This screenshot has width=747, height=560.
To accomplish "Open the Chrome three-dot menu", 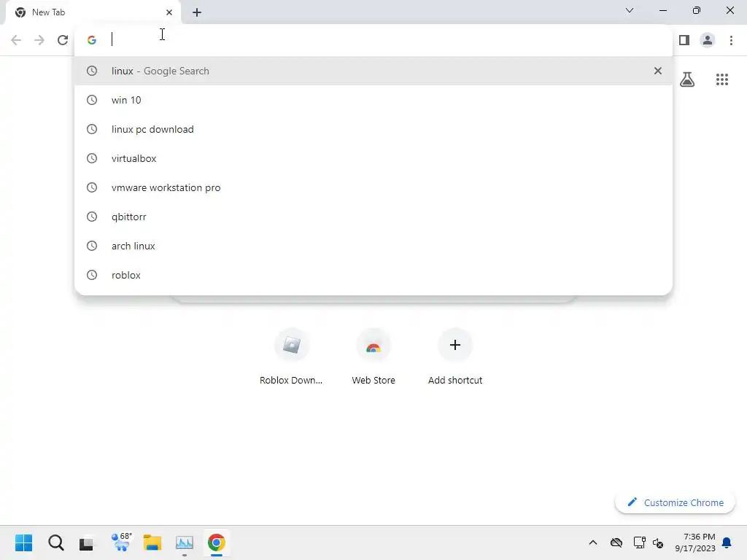I will (x=731, y=40).
